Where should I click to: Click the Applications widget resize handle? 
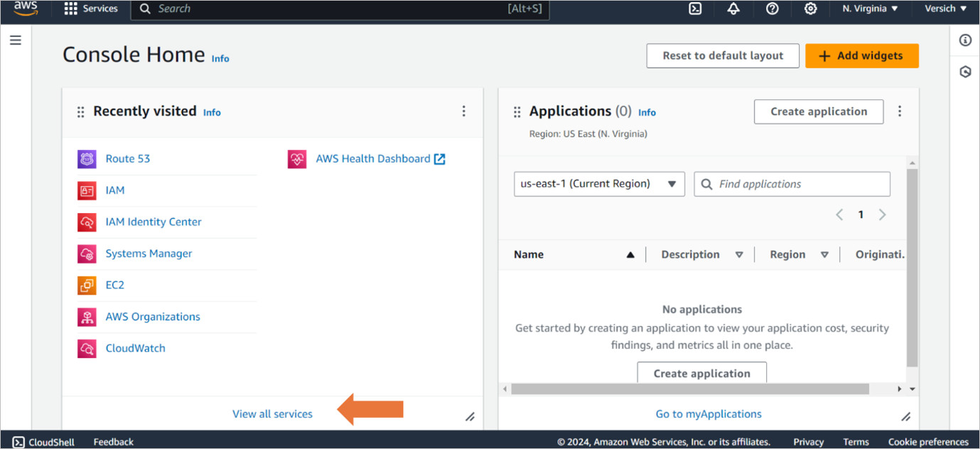coord(905,417)
